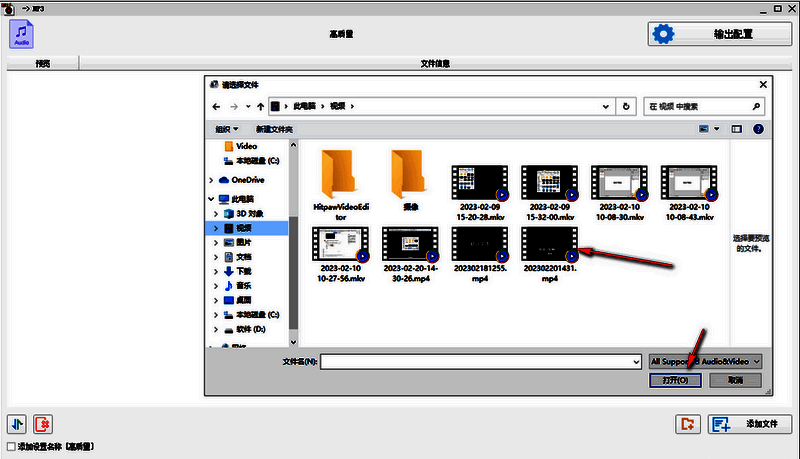Image resolution: width=800 pixels, height=459 pixels.
Task: Open the 组织 dropdown menu
Action: (227, 129)
